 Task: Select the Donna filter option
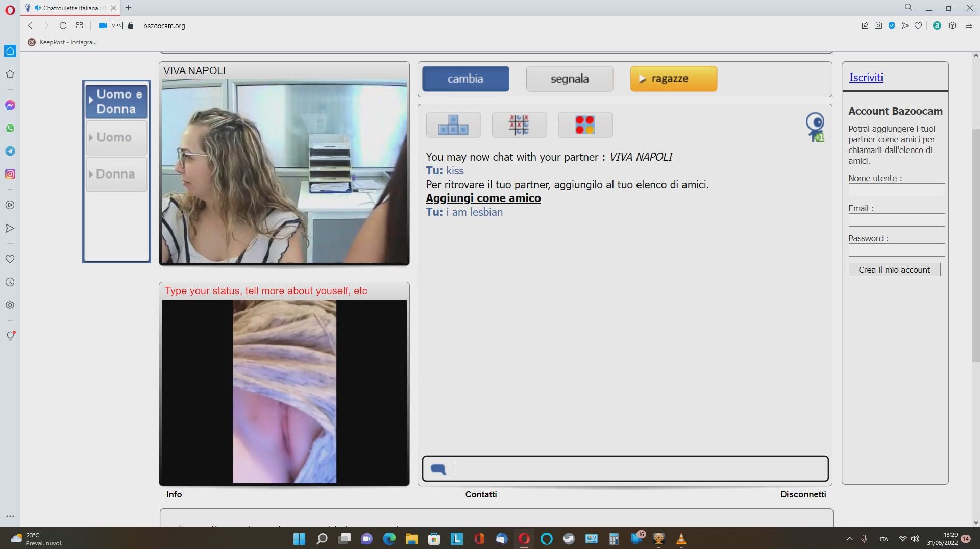[x=116, y=174]
